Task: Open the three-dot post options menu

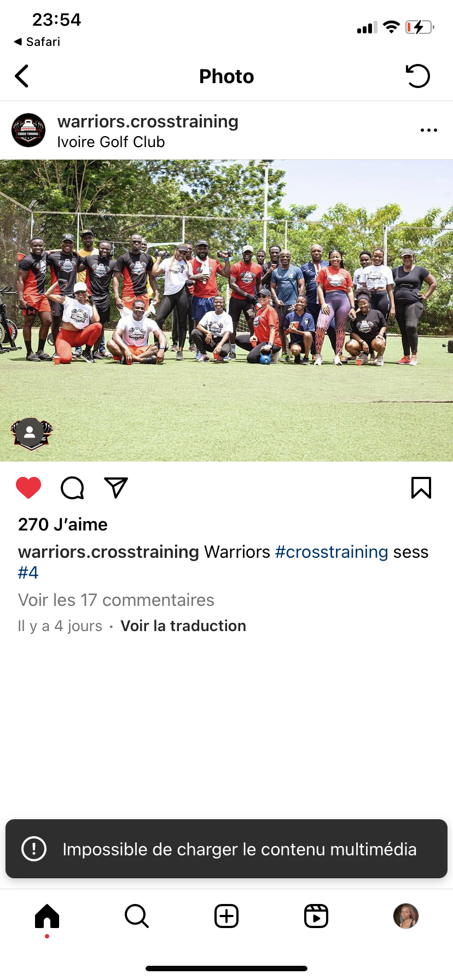Action: (x=429, y=130)
